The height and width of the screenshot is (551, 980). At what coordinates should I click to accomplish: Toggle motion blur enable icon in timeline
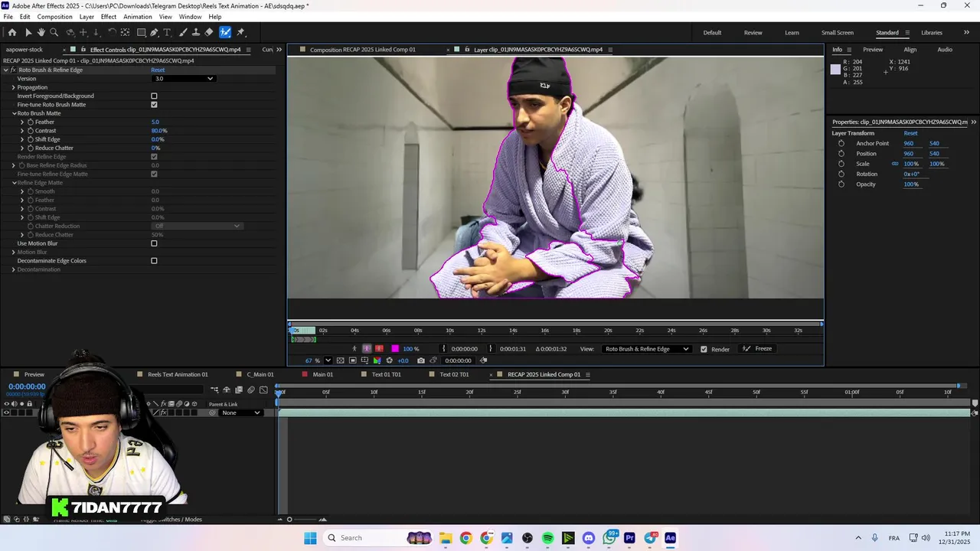click(x=251, y=390)
